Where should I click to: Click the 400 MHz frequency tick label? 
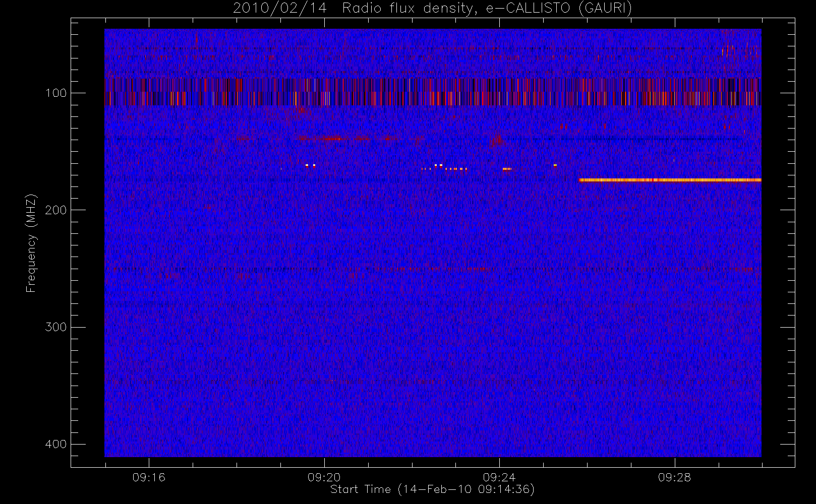tap(56, 444)
